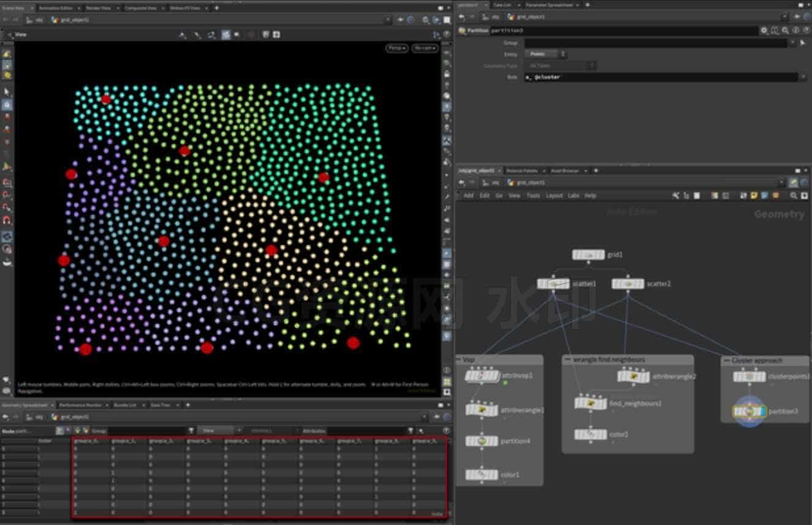The image size is (812, 525).
Task: Open the Rule field dropdown arrow
Action: pyautogui.click(x=802, y=77)
